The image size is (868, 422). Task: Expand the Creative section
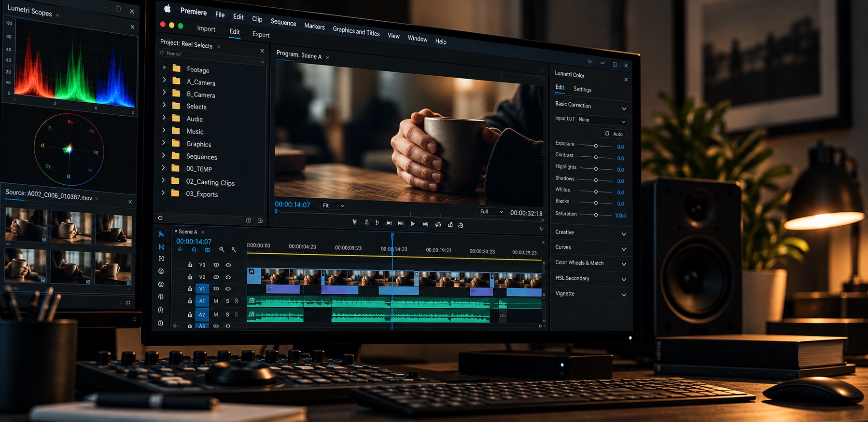pyautogui.click(x=624, y=234)
